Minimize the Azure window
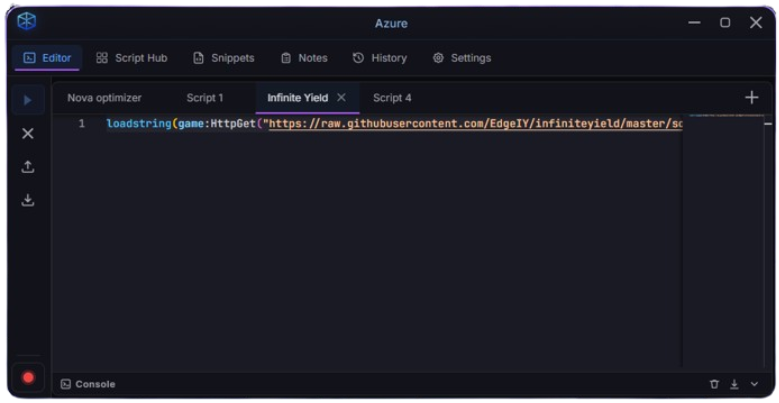 coord(695,22)
